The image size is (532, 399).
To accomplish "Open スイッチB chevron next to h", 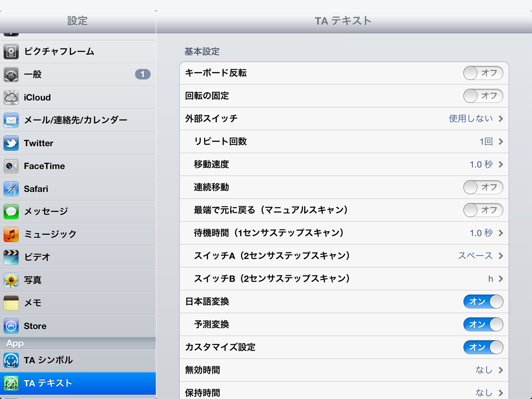I will click(x=501, y=279).
